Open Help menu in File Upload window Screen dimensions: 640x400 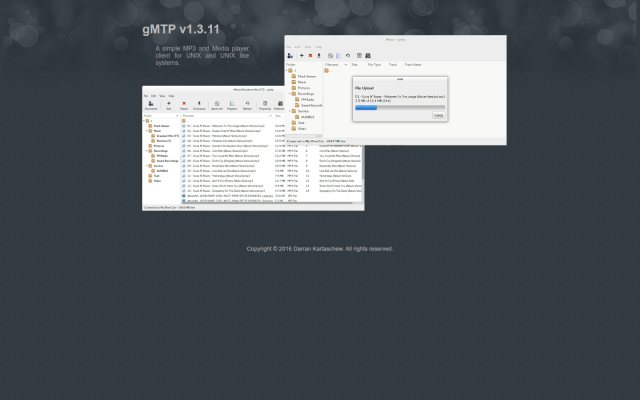[x=318, y=47]
